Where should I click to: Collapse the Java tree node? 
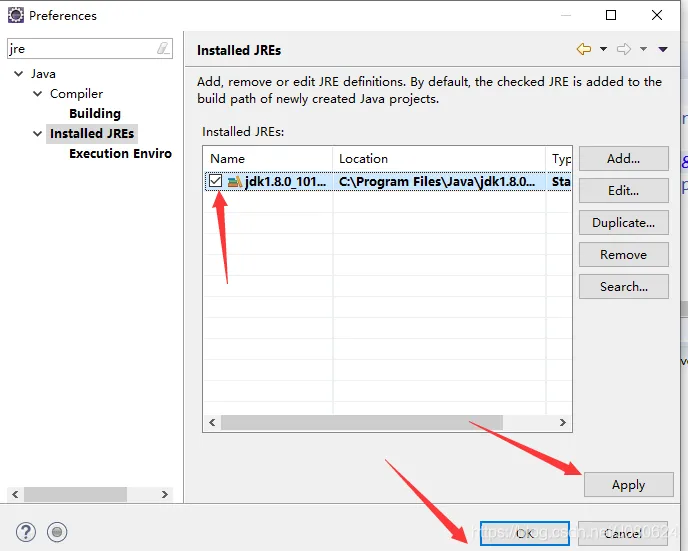point(18,74)
